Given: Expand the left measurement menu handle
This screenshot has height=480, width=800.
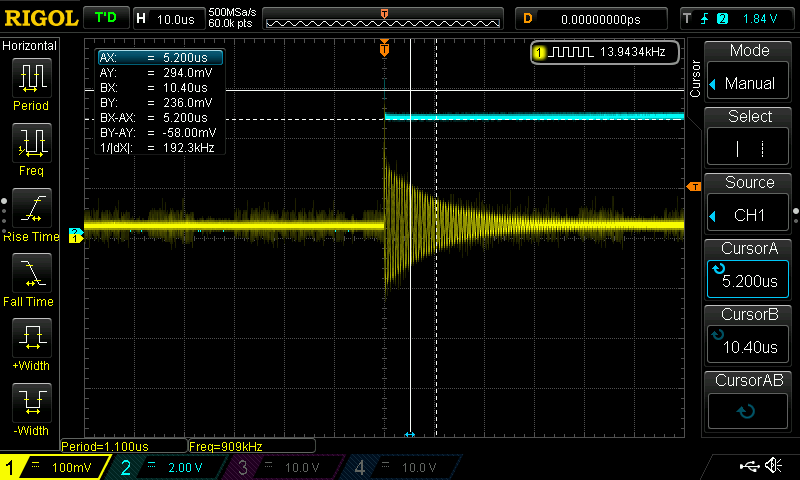Looking at the screenshot, I should pos(4,212).
